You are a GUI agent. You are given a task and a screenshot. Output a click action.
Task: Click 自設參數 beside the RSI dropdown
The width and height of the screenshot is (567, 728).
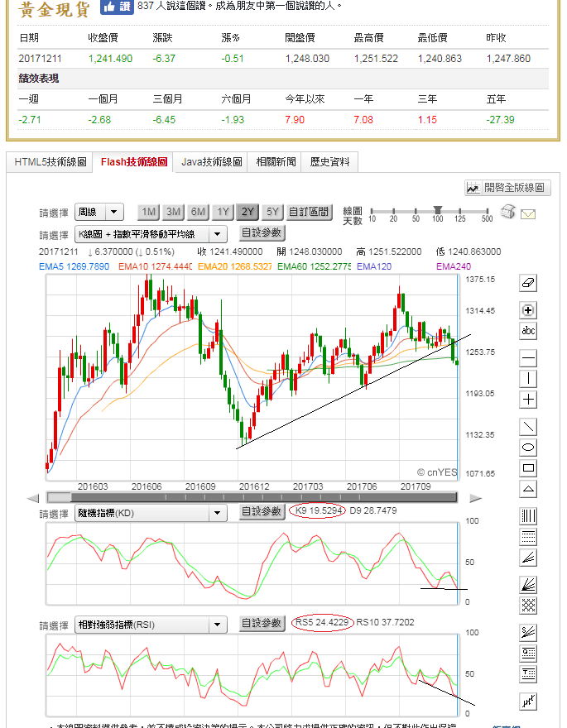click(x=262, y=624)
